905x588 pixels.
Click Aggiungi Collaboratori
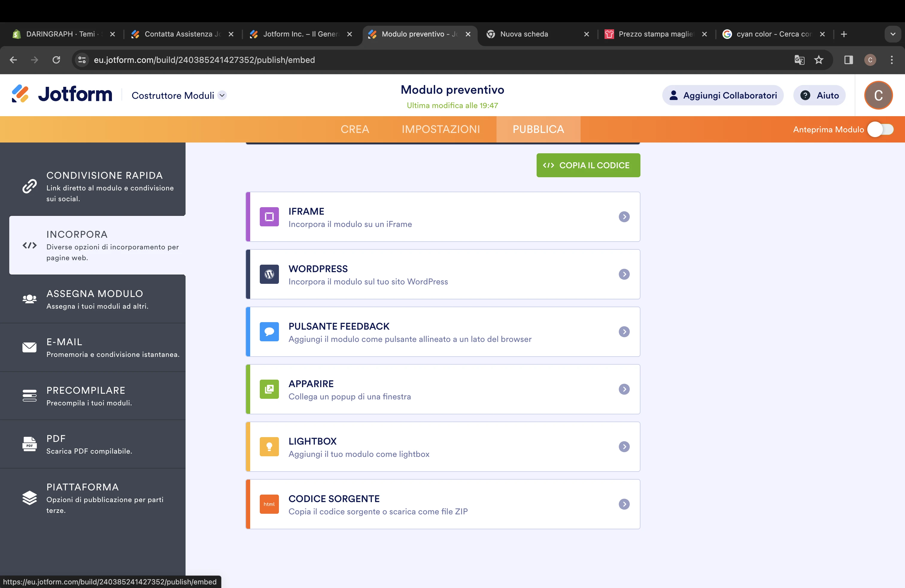(x=722, y=95)
